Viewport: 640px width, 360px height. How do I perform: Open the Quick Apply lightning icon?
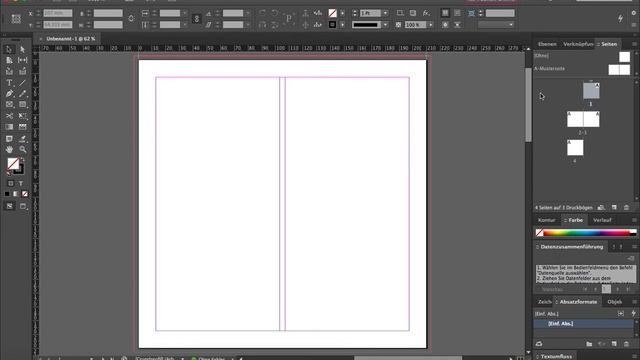(x=620, y=18)
